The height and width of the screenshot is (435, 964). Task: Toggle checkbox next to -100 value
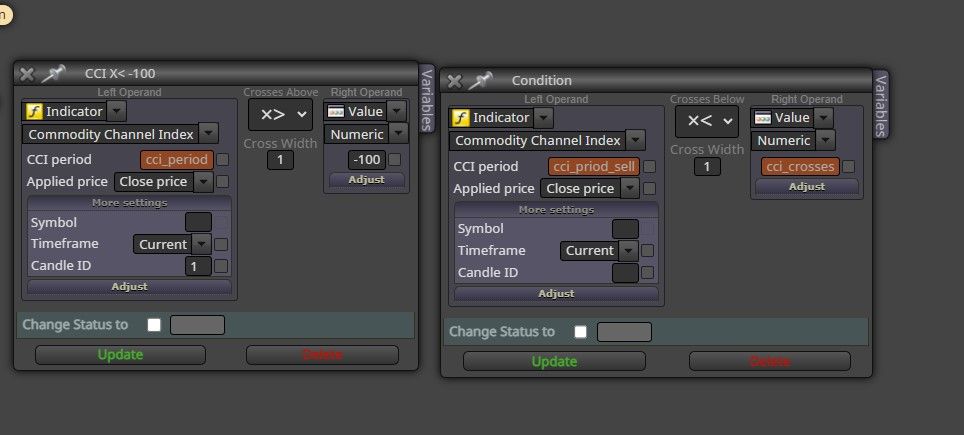[x=395, y=160]
